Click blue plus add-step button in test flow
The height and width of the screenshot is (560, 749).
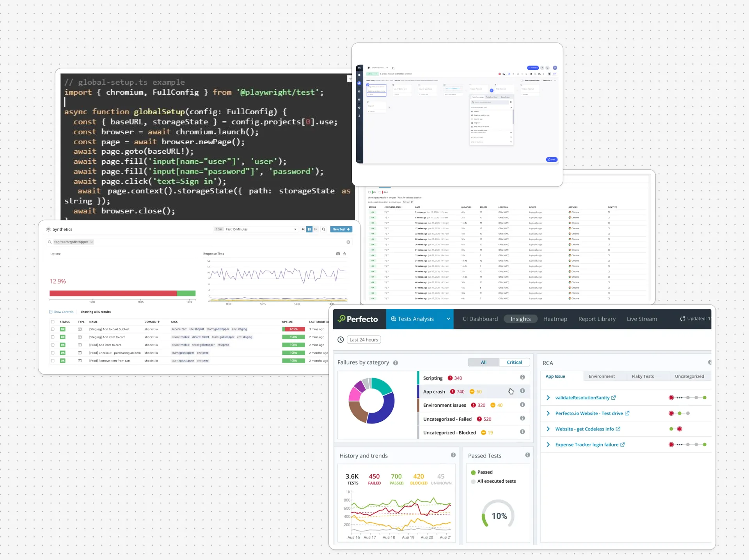[x=492, y=90]
